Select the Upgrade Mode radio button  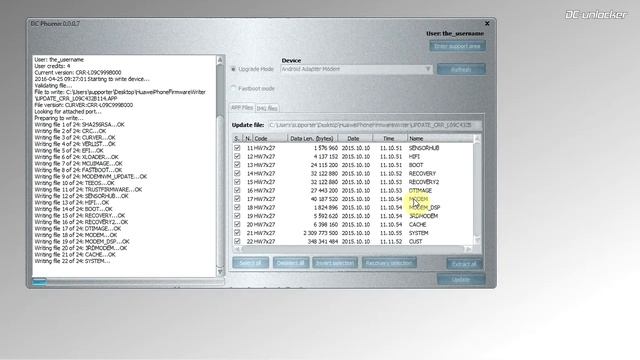tap(233, 69)
